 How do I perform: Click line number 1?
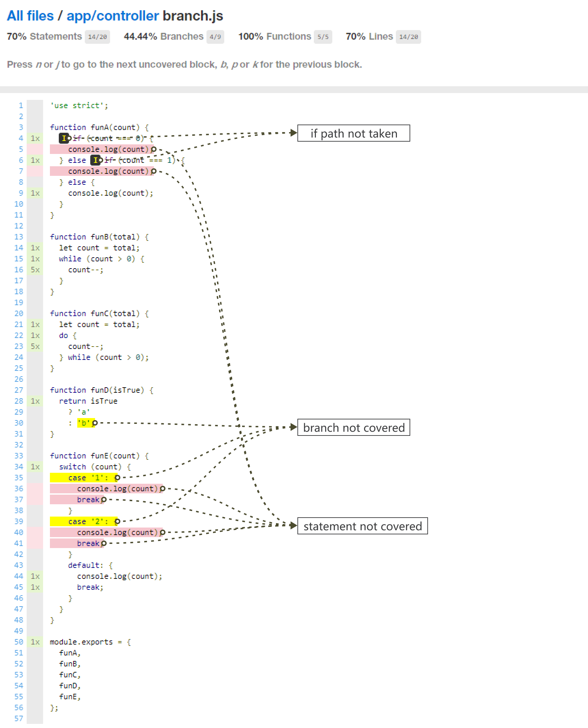pos(21,105)
